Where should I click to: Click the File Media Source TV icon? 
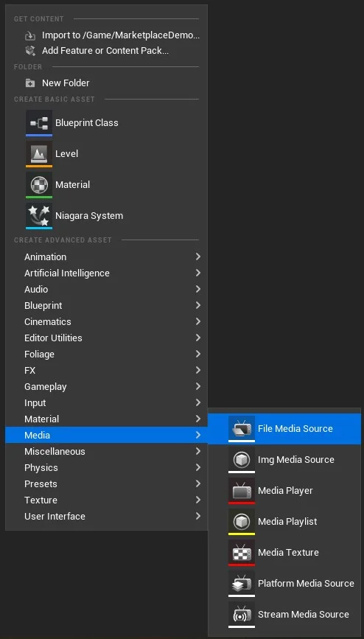click(242, 429)
